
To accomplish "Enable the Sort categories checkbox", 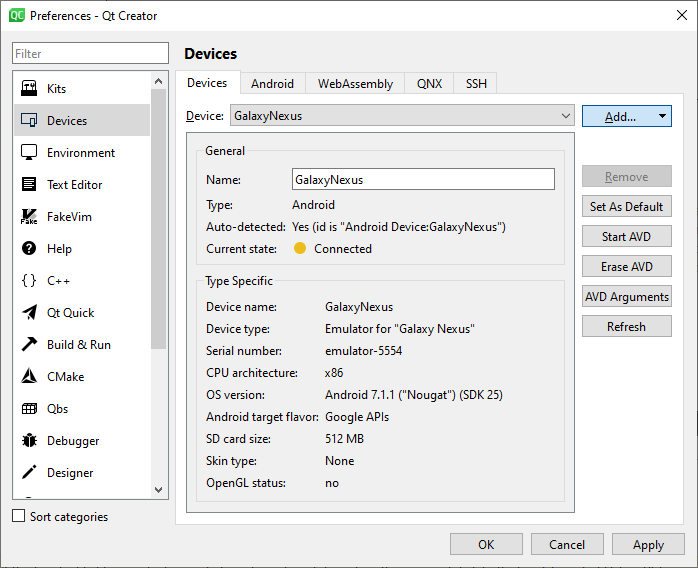I will pyautogui.click(x=19, y=516).
